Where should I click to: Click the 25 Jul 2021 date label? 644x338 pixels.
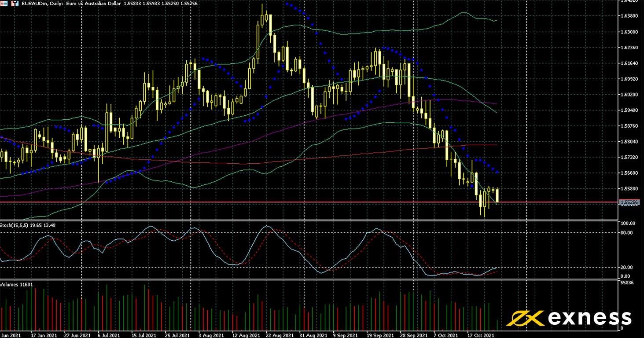point(177,335)
